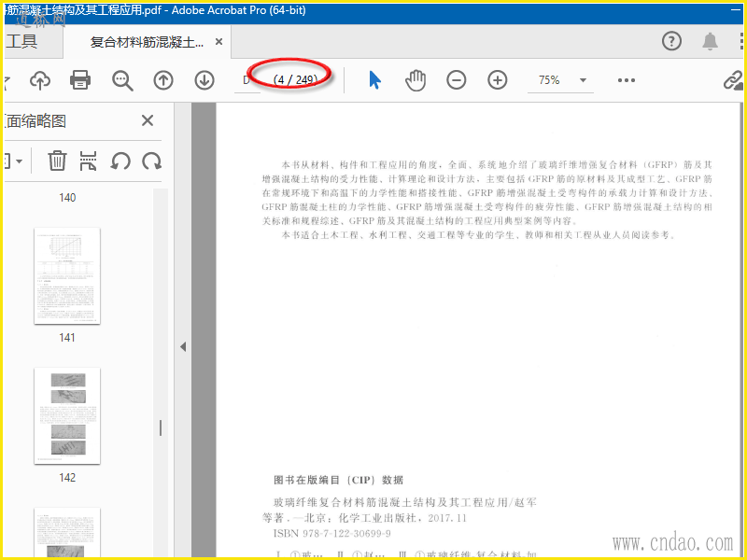Click the page number input field

coord(247,80)
